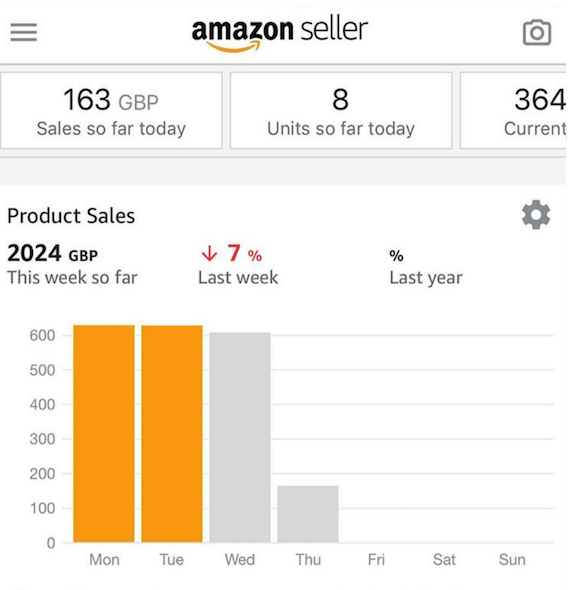Open the Sales so far today card
This screenshot has width=568, height=590.
pos(111,111)
